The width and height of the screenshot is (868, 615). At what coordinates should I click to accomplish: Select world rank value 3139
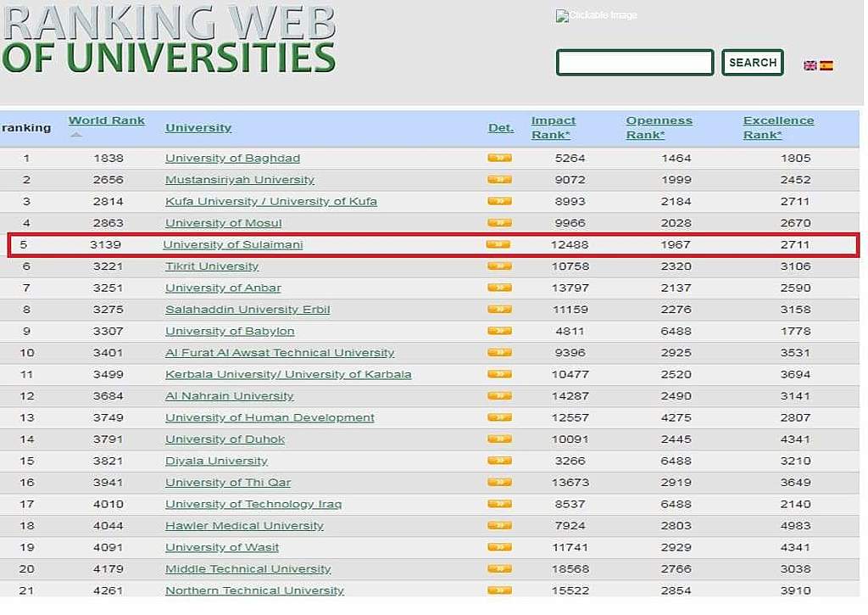coord(105,245)
